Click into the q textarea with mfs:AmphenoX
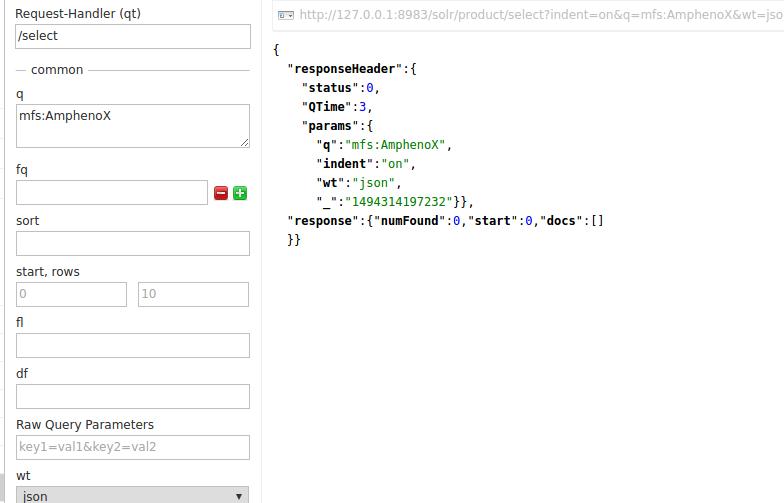This screenshot has height=503, width=784. [x=133, y=126]
